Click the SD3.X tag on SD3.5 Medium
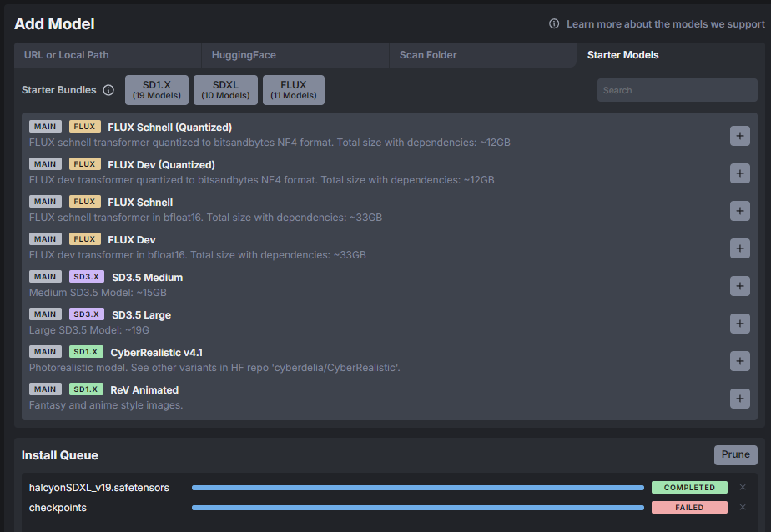The height and width of the screenshot is (532, 771). point(87,277)
